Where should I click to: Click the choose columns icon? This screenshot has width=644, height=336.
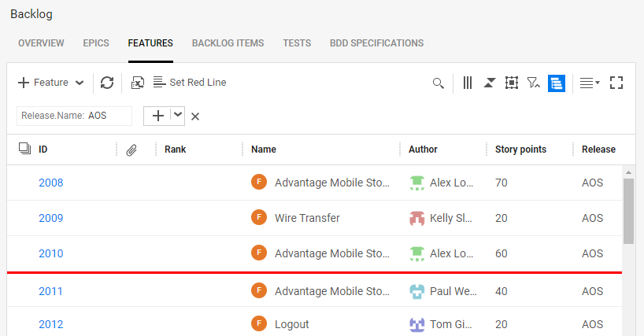pyautogui.click(x=467, y=83)
